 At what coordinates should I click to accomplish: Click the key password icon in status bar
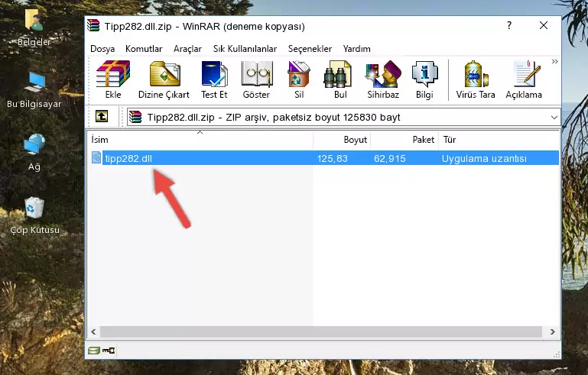109,351
